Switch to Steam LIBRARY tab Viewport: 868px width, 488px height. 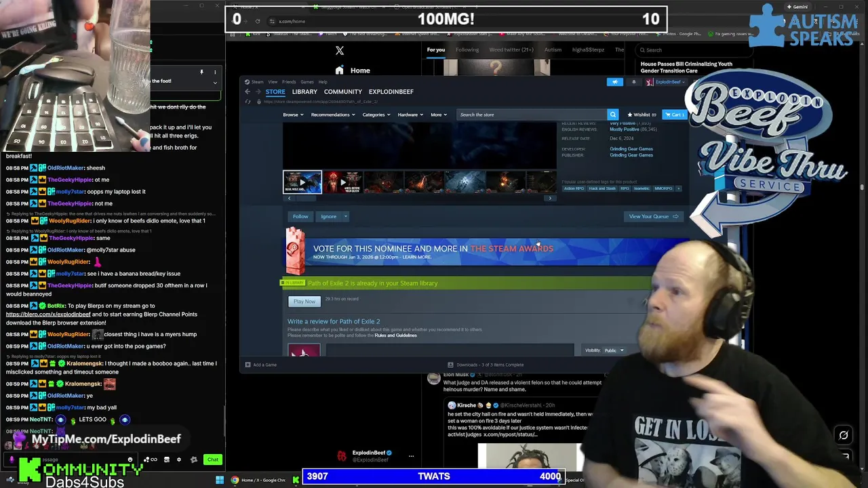[x=304, y=91]
